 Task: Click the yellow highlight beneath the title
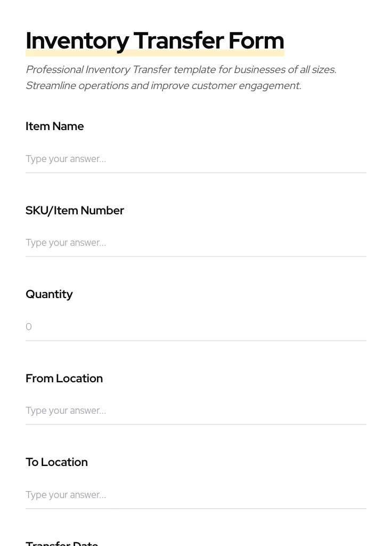click(x=154, y=53)
